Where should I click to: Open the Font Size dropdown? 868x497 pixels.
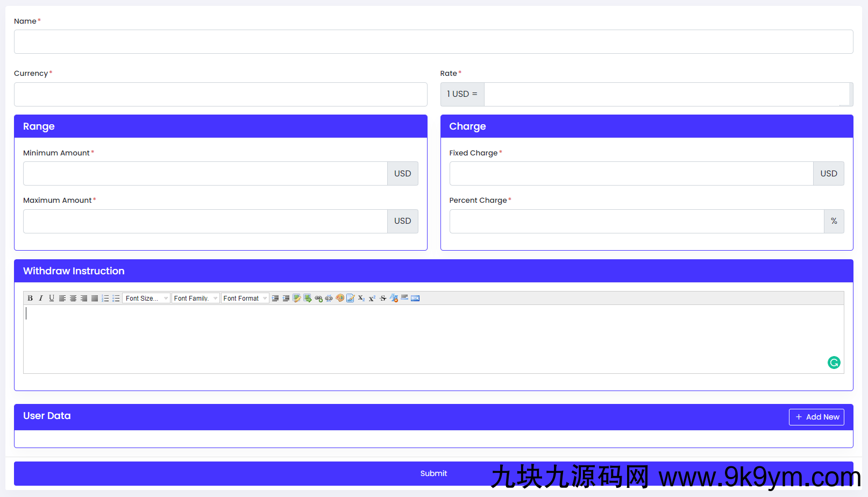(146, 299)
